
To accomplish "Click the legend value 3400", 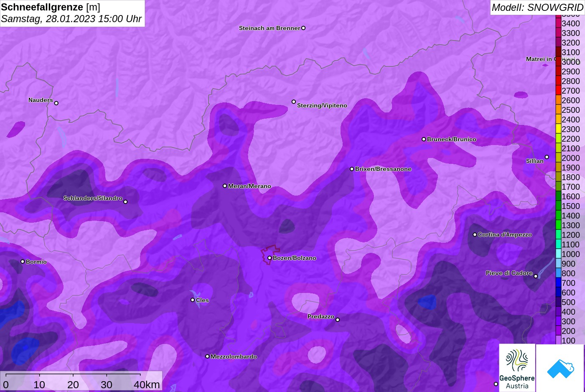I will point(571,23).
